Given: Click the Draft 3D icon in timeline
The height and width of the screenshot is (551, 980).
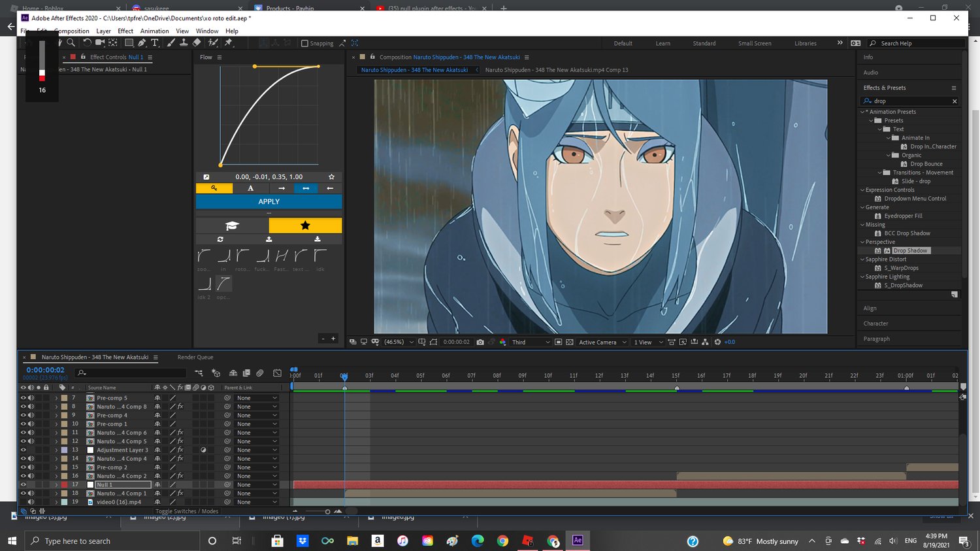Looking at the screenshot, I should coord(216,373).
